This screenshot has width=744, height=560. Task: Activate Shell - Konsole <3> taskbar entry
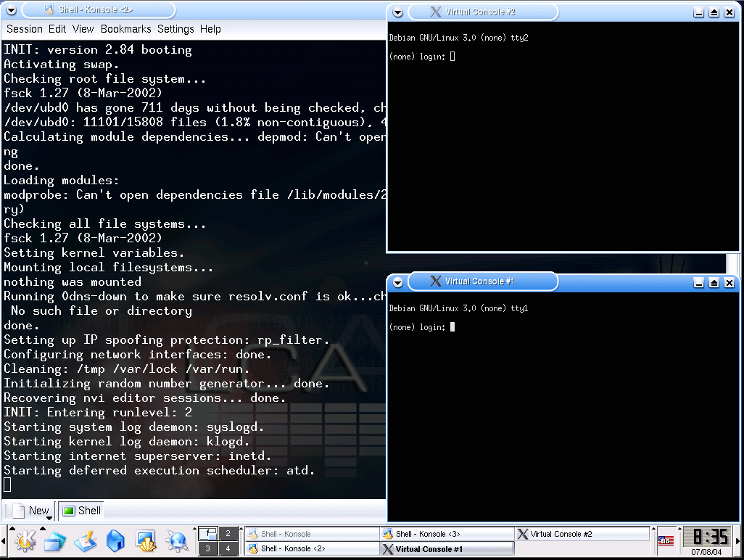(447, 534)
